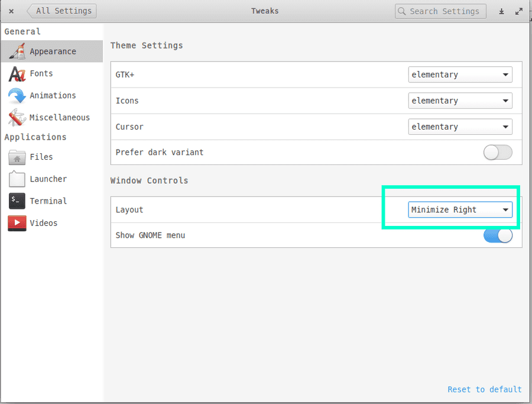Click the Theme Settings heading
The image size is (532, 404).
point(147,46)
